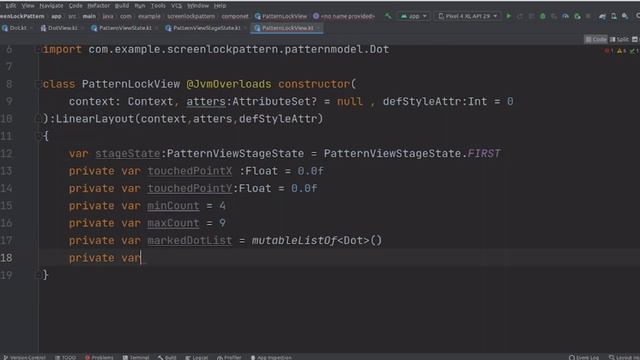The height and width of the screenshot is (360, 640).
Task: Open the Code menu
Action: tap(76, 6)
